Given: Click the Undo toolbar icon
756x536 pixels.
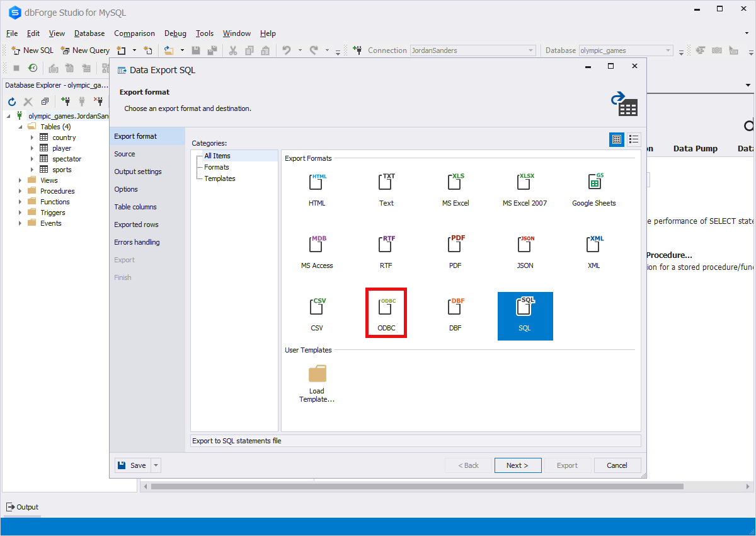Looking at the screenshot, I should 287,50.
